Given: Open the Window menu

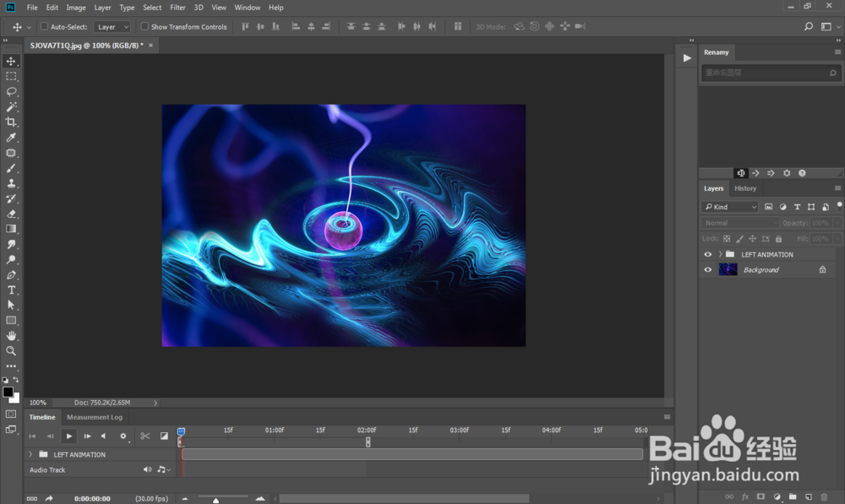Looking at the screenshot, I should (x=248, y=8).
